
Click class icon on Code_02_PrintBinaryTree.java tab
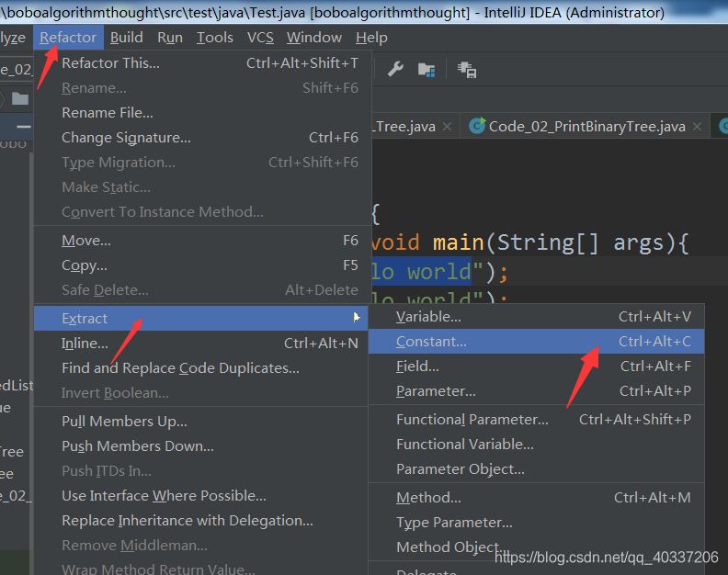(x=477, y=126)
